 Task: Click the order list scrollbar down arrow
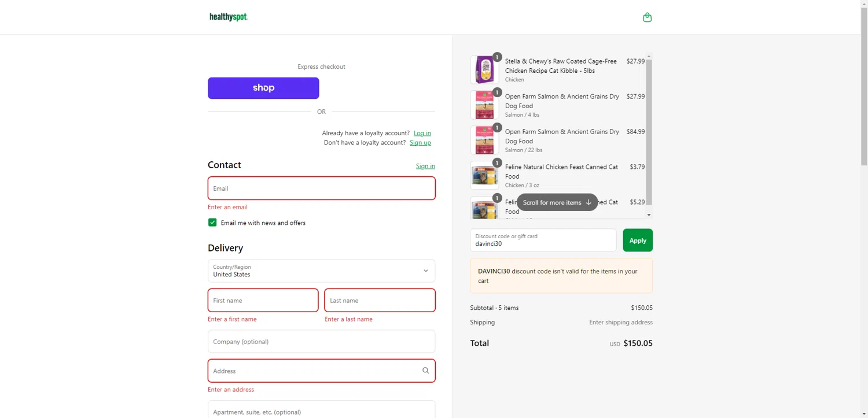pos(649,215)
